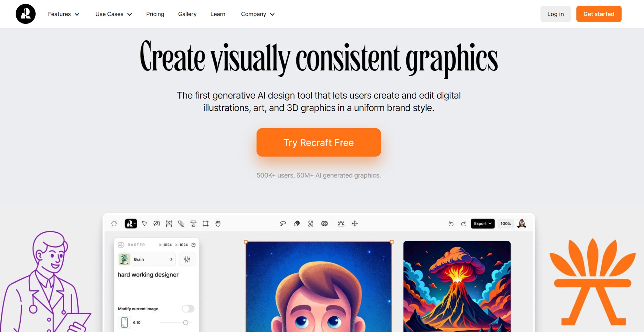Click the vectorize icon beside the move arrows
The width and height of the screenshot is (644, 332).
(341, 223)
